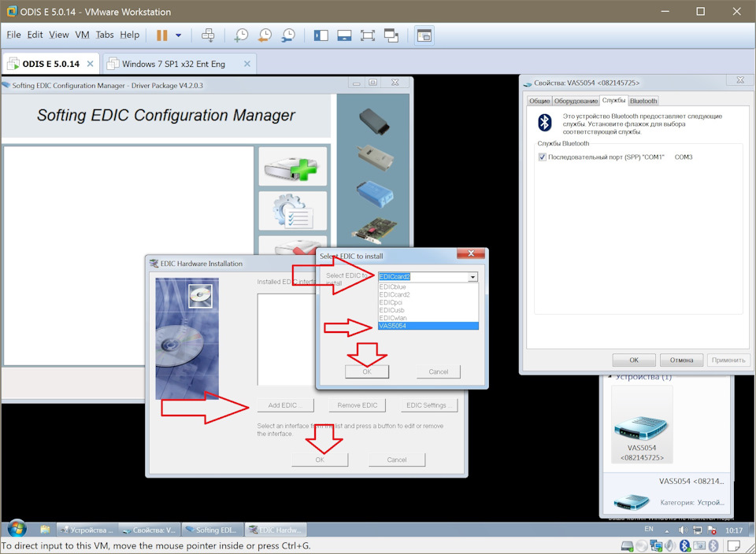Open the Help menu

(130, 35)
